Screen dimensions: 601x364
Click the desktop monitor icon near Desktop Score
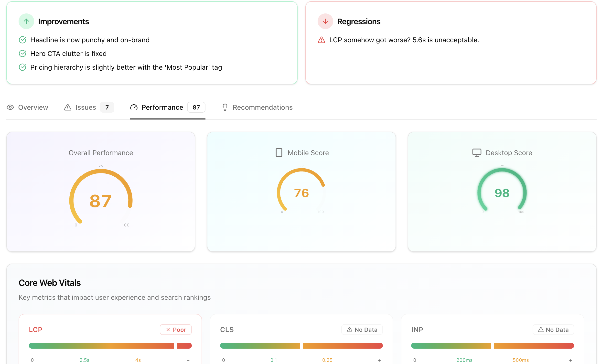point(476,153)
